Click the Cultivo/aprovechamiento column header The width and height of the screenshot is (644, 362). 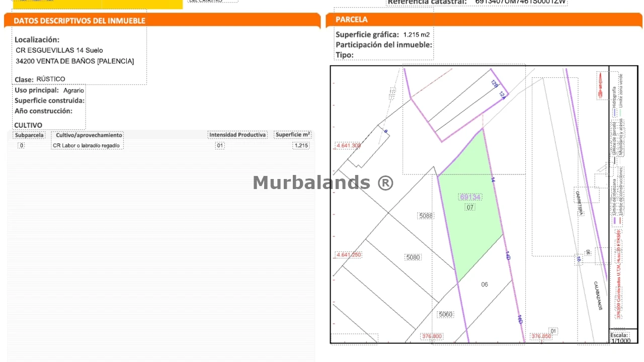pos(88,135)
